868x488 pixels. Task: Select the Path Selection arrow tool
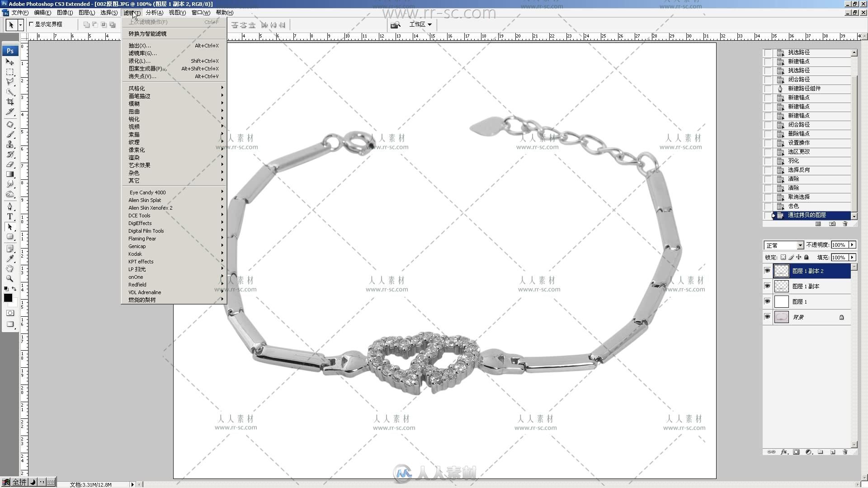(10, 226)
